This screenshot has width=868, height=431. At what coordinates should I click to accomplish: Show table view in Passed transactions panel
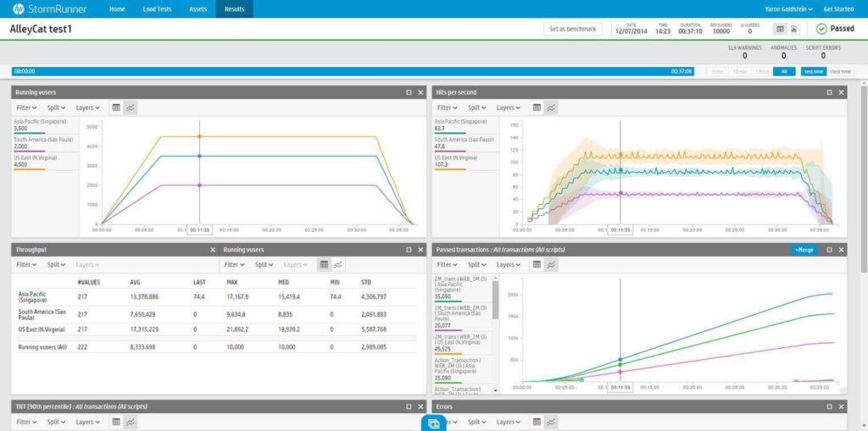click(537, 265)
